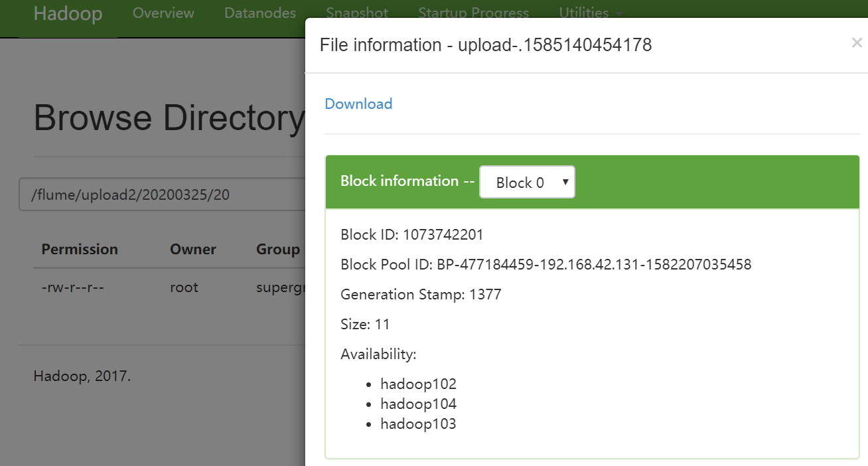Select hadoop102 in the Availability list
This screenshot has height=466, width=868.
point(418,384)
